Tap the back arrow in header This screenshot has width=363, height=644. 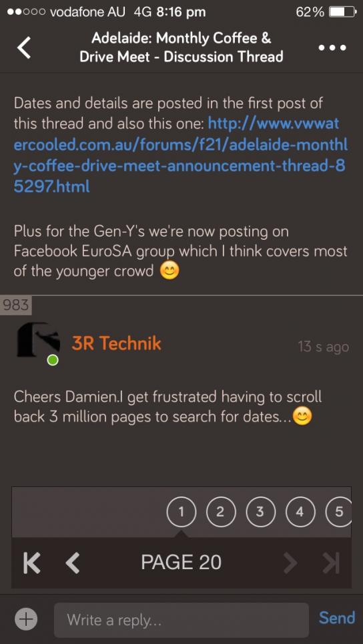(24, 47)
